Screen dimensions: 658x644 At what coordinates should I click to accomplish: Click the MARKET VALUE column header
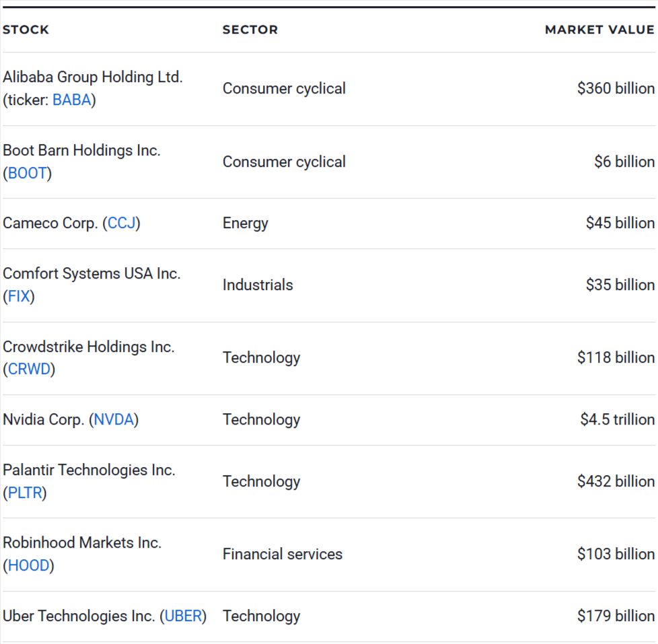coord(599,30)
